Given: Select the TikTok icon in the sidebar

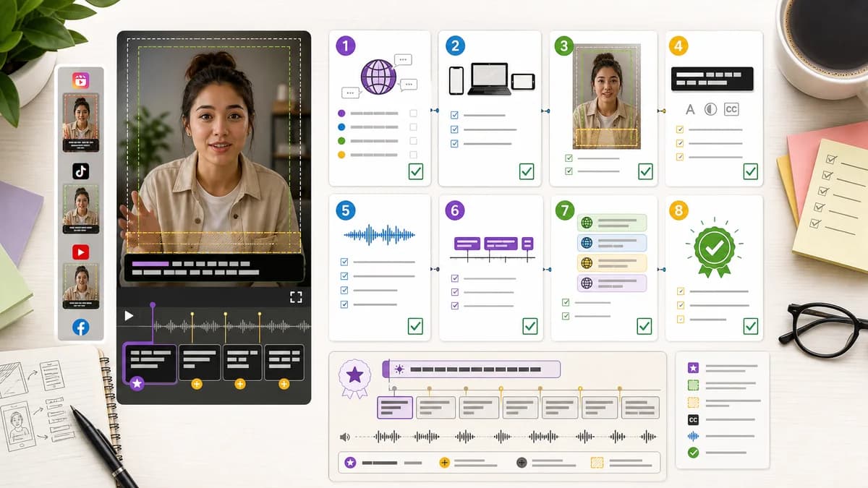Looking at the screenshot, I should tap(80, 171).
